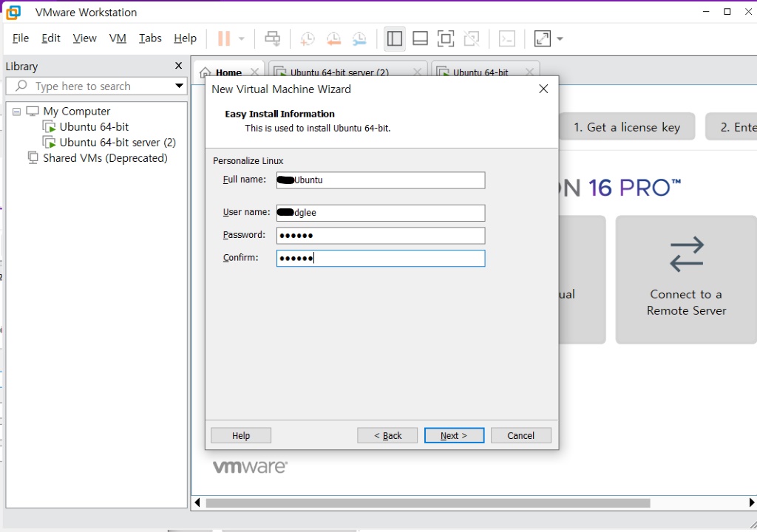Switch to Ubuntu 64-bit server (2) tab
The height and width of the screenshot is (532, 757).
tap(339, 72)
